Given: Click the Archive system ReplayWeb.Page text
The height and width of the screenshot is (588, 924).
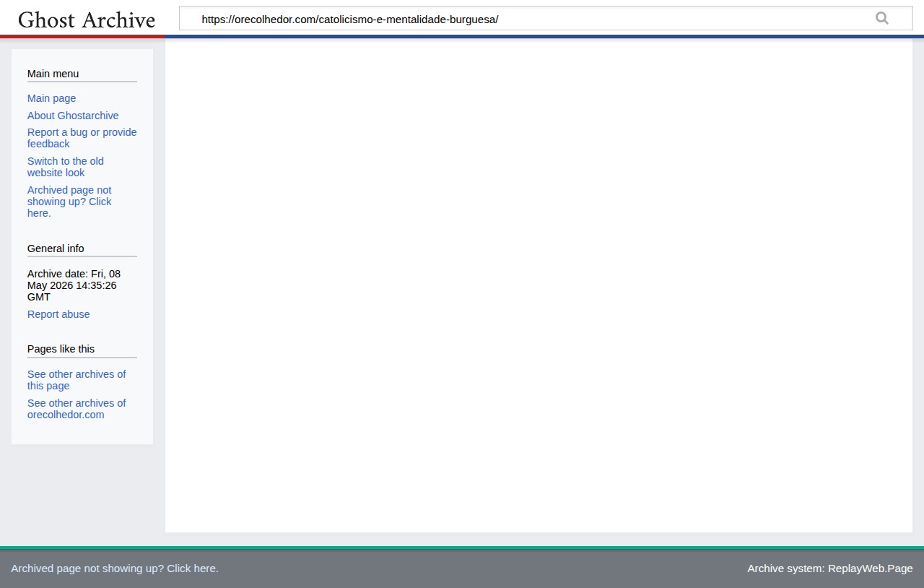Looking at the screenshot, I should click(830, 568).
